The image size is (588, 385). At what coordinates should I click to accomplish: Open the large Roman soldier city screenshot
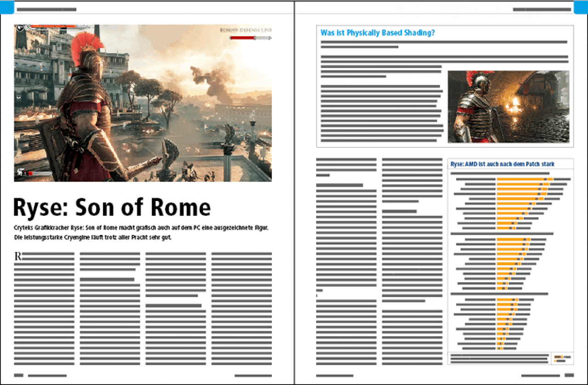click(143, 103)
